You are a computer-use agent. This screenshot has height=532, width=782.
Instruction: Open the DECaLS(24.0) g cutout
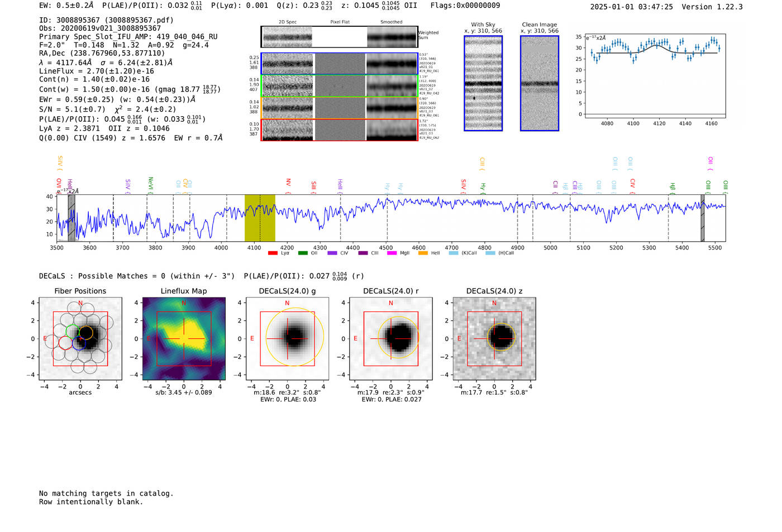point(287,339)
